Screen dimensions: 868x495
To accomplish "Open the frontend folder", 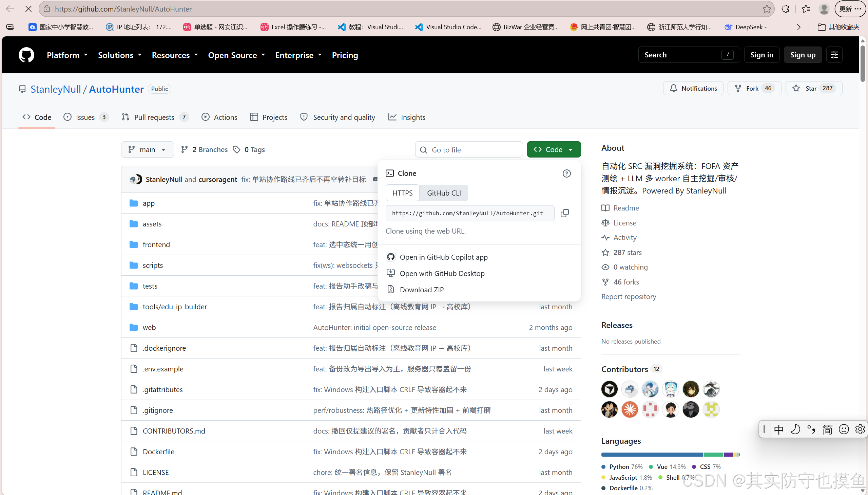I will tap(156, 244).
